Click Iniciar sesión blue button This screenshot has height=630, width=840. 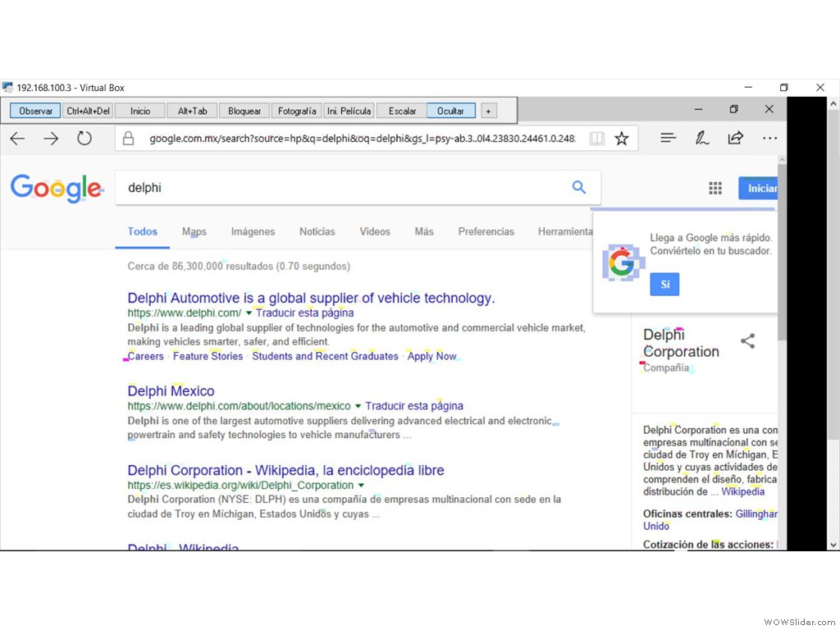(x=758, y=188)
